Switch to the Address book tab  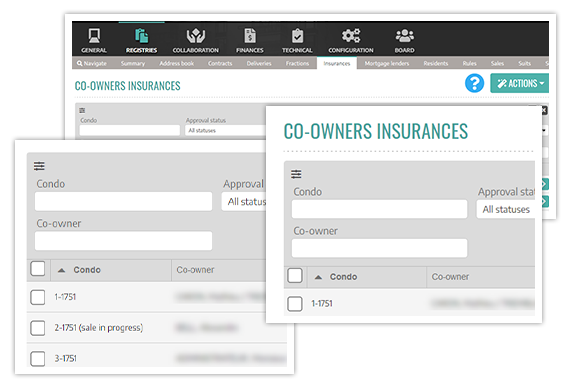tap(177, 63)
